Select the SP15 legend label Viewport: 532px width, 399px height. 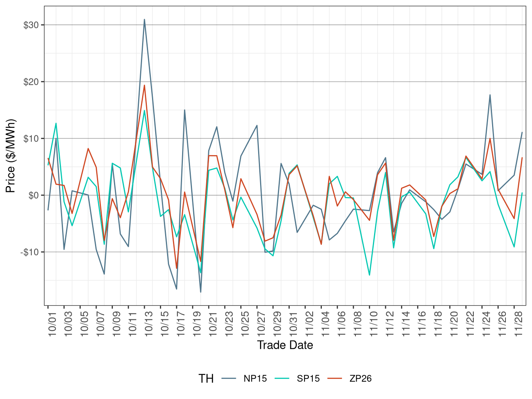(x=310, y=379)
